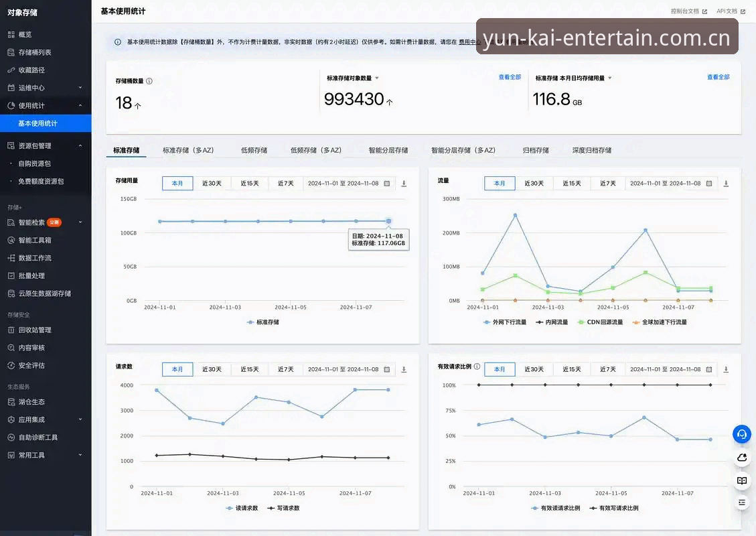Click the 安全评估 icon
This screenshot has height=536, width=756.
click(11, 366)
